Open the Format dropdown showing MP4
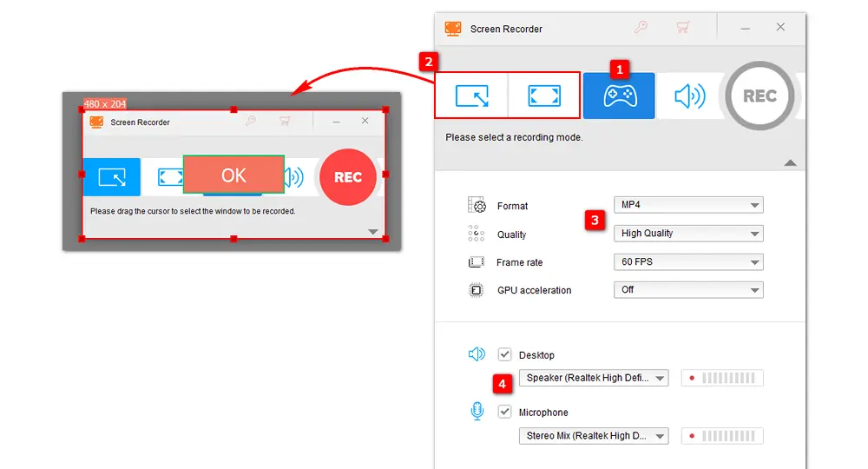This screenshot has width=868, height=469. click(x=688, y=205)
